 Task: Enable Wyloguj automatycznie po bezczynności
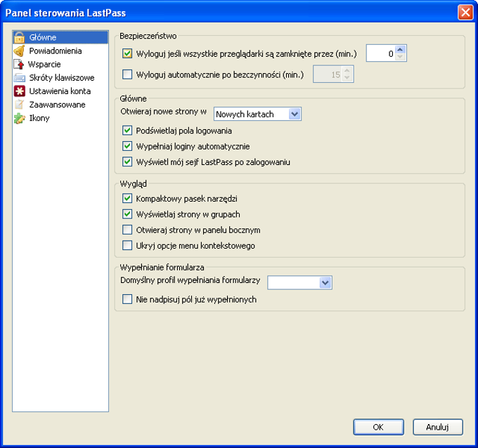127,74
